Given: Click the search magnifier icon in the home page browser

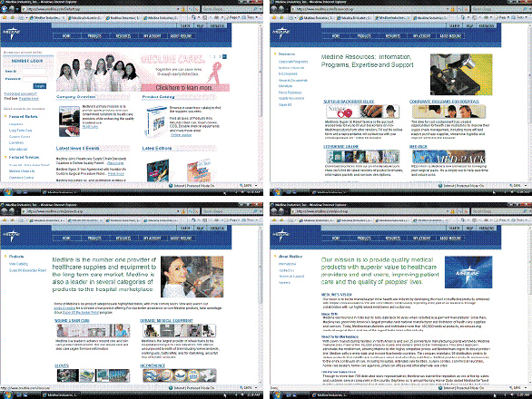Looking at the screenshot, I should (x=255, y=9).
